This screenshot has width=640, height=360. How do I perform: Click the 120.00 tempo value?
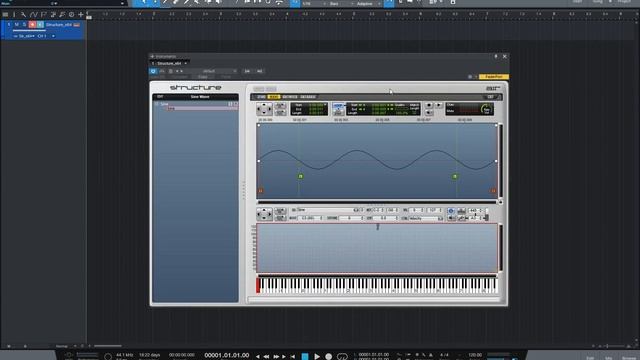point(475,355)
